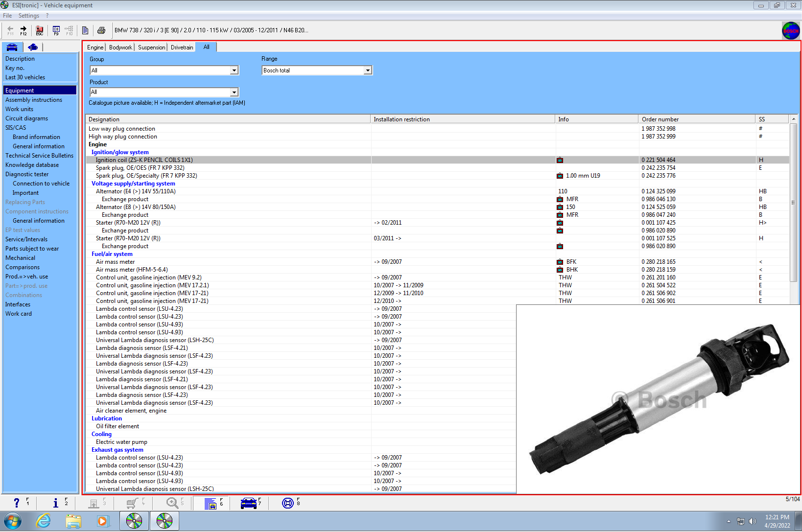The image size is (802, 532).
Task: Open the Group dropdown
Action: click(x=234, y=70)
